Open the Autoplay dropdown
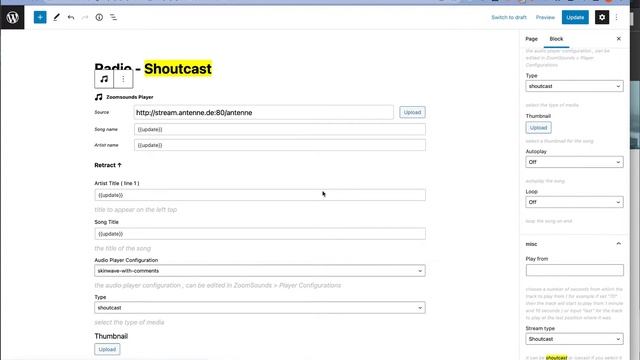The width and height of the screenshot is (640, 360). 574,162
